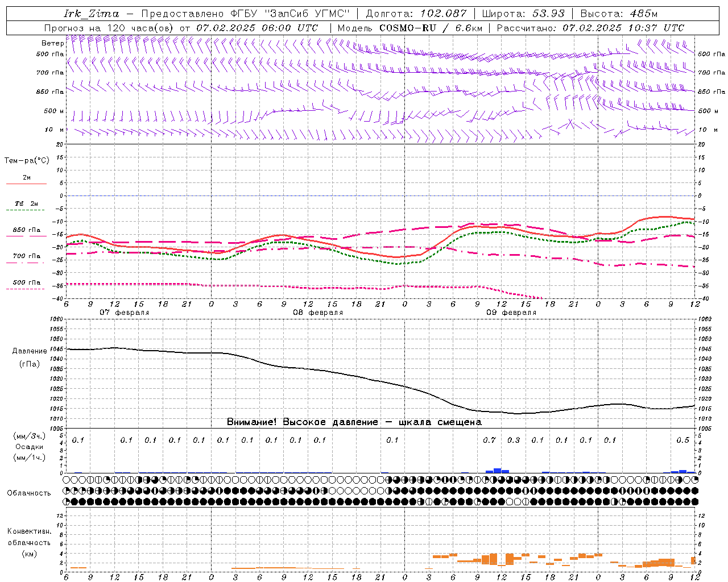Click the Осадки precipitation panel label

click(29, 447)
